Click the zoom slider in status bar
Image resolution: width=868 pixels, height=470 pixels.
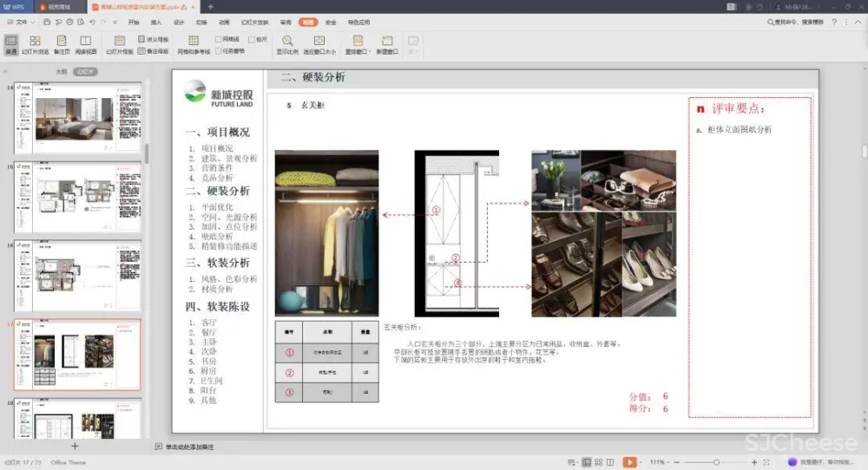(x=716, y=462)
